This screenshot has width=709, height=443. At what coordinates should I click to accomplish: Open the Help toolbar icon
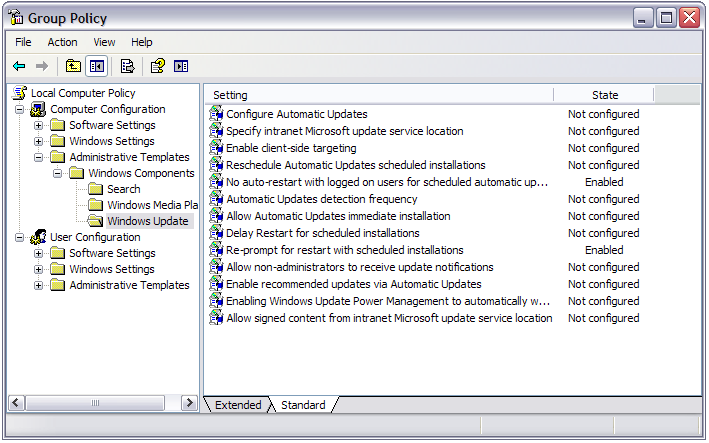tap(157, 66)
